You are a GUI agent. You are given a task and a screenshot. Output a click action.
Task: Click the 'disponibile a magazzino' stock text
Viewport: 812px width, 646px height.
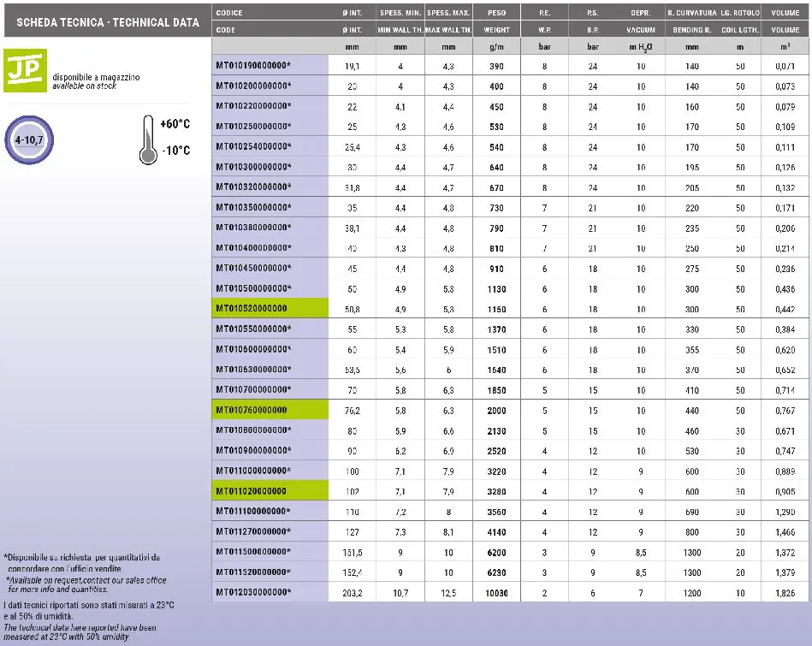tap(96, 78)
